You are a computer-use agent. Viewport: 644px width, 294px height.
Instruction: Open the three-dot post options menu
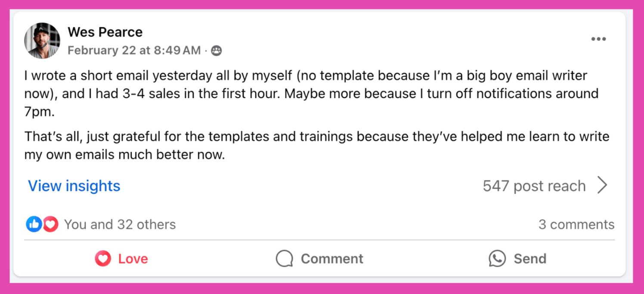[x=598, y=39]
